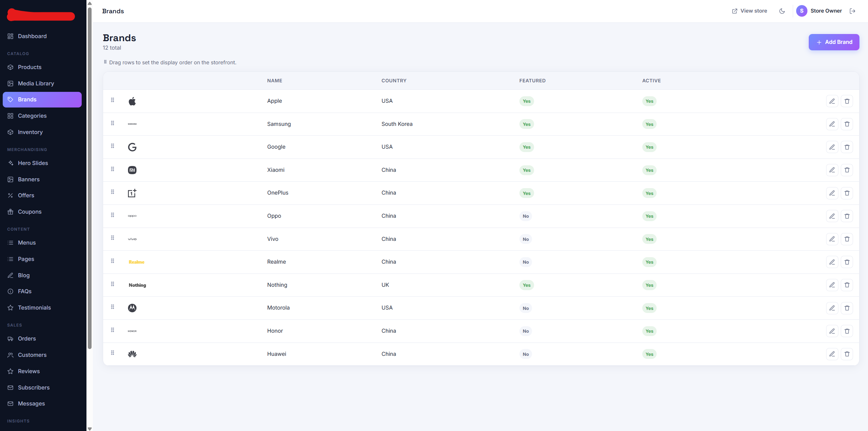Viewport: 868px width, 431px height.
Task: Delete the Motorola brand
Action: pos(847,308)
